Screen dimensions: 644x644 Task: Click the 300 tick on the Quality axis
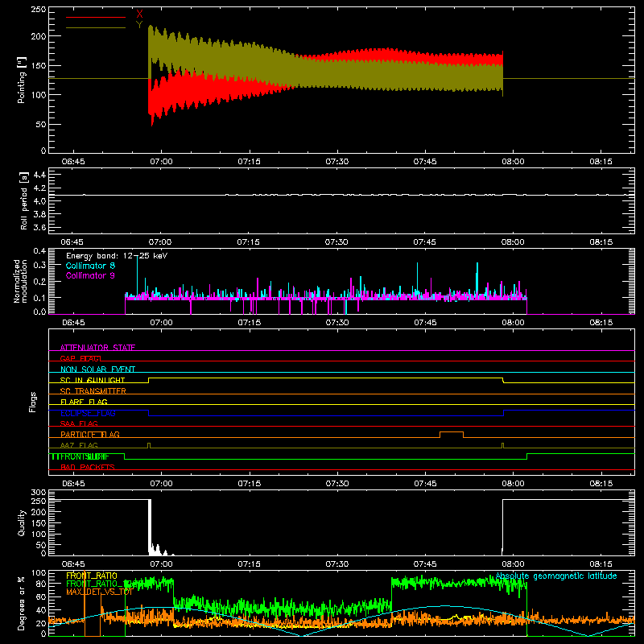pyautogui.click(x=38, y=493)
